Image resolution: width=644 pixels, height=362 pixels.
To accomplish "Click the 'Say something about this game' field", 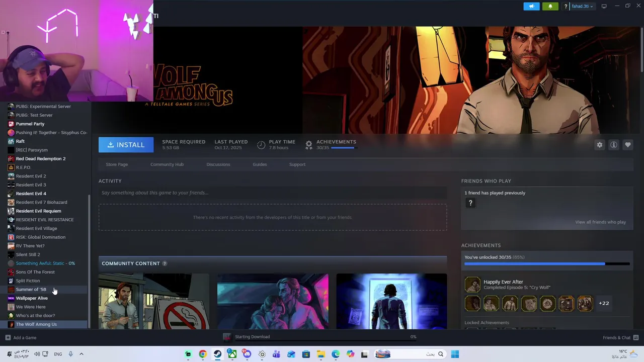I will click(273, 193).
